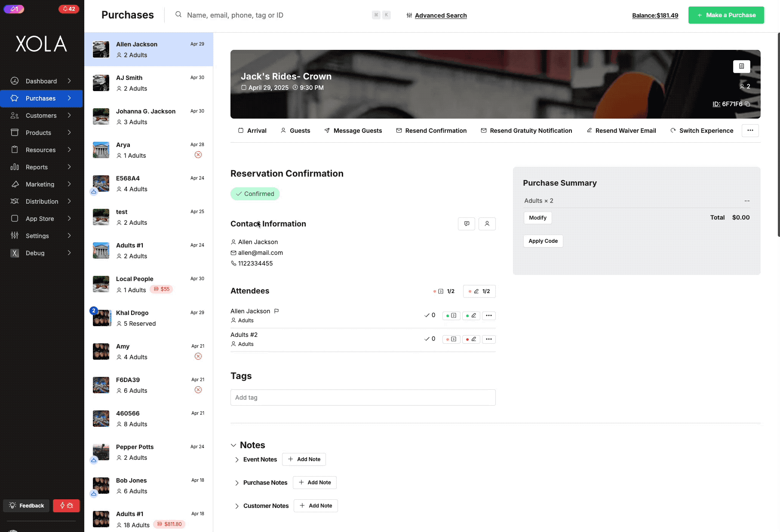This screenshot has width=780, height=532.
Task: Click the red lightning bug report button
Action: 66,506
